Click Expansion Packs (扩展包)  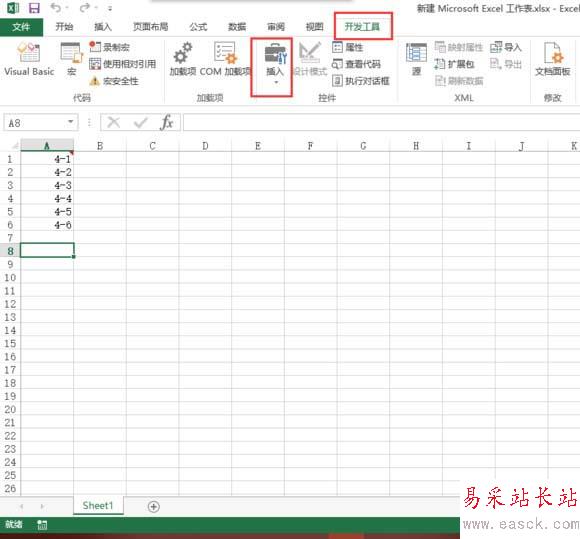pos(454,64)
